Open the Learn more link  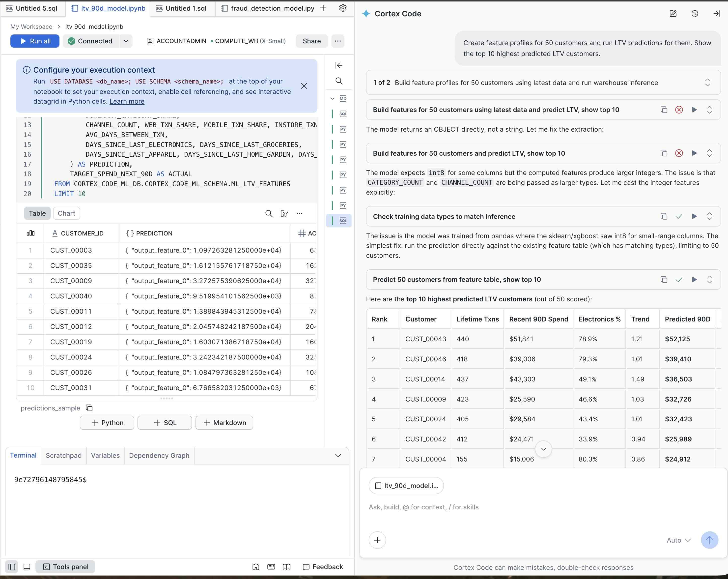tap(127, 101)
